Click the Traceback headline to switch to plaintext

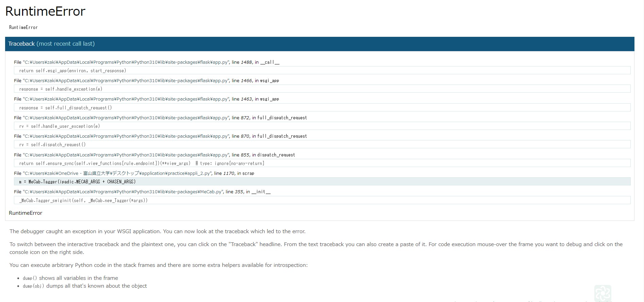tap(51, 44)
